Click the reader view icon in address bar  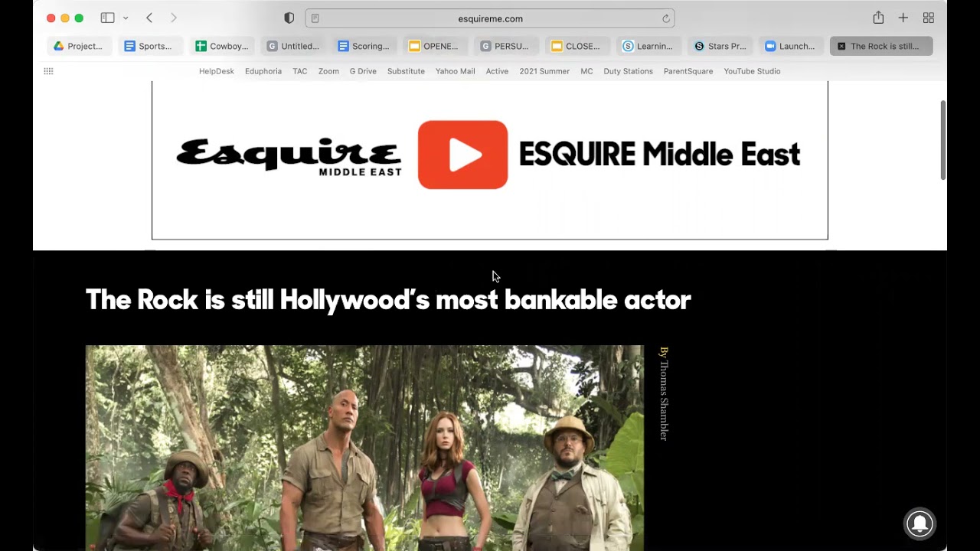[x=315, y=18]
